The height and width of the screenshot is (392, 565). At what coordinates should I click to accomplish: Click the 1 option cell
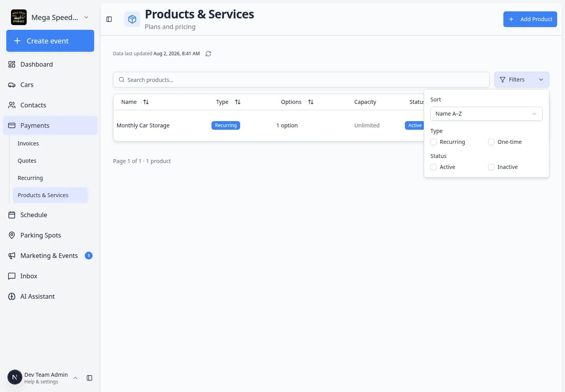pos(287,125)
